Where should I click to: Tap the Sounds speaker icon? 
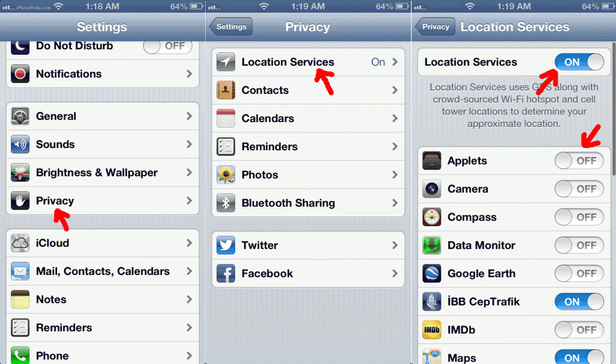click(20, 144)
